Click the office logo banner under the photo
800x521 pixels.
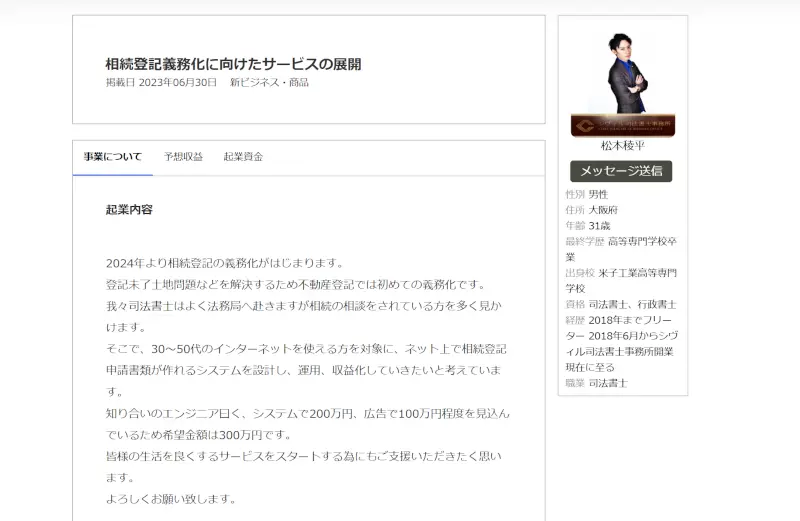(x=622, y=126)
